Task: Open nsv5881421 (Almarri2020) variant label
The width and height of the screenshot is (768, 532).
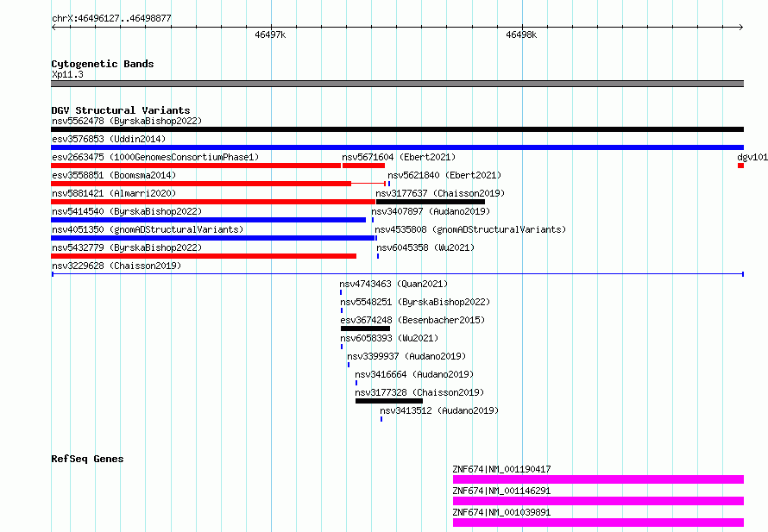Action: tap(114, 193)
